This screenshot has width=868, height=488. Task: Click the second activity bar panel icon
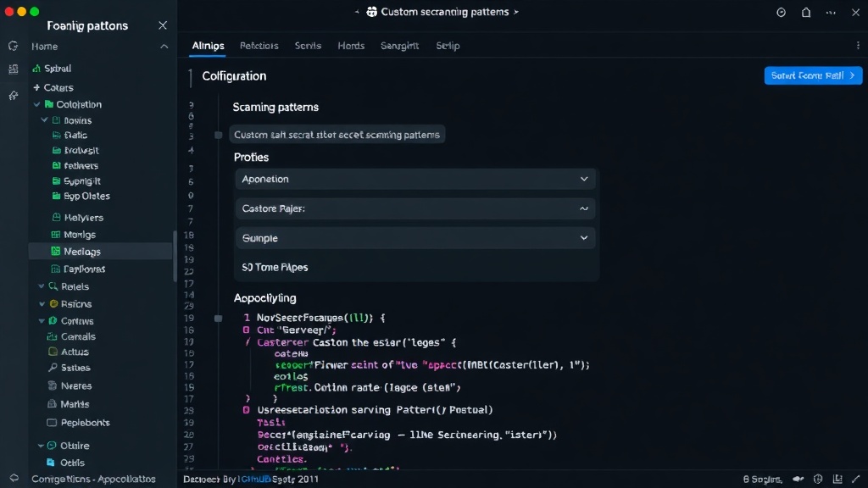click(14, 69)
